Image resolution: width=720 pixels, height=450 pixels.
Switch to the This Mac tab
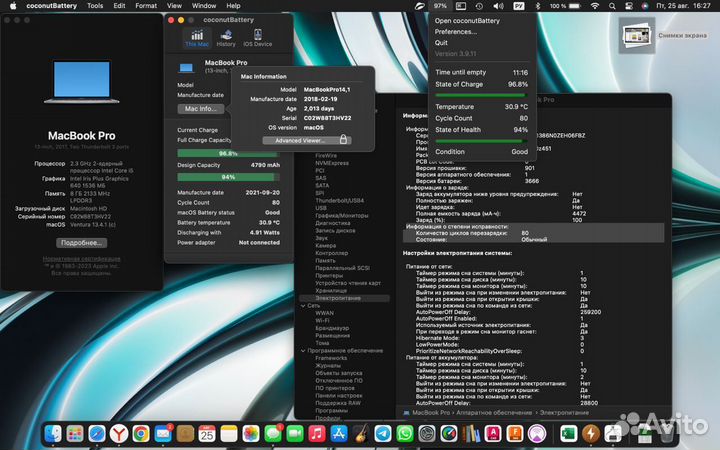[x=197, y=38]
